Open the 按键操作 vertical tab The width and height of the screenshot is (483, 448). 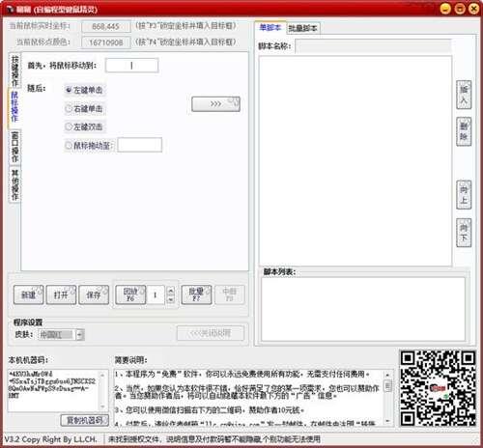tap(14, 70)
